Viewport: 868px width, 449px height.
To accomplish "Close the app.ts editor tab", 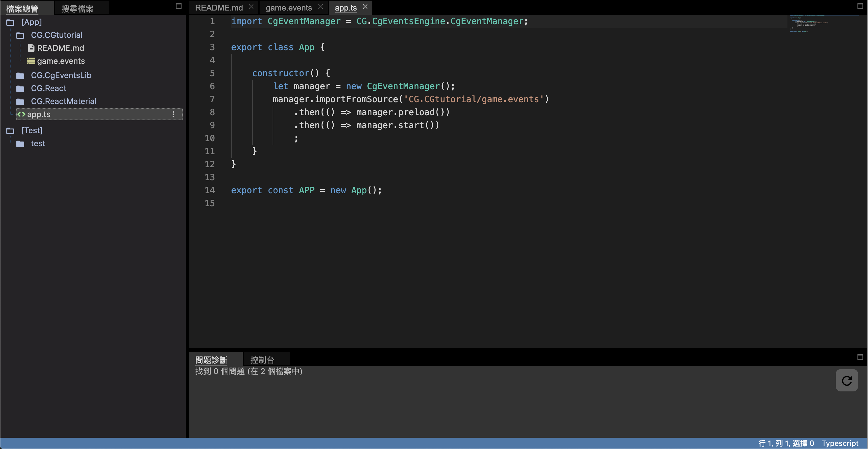I will 365,7.
